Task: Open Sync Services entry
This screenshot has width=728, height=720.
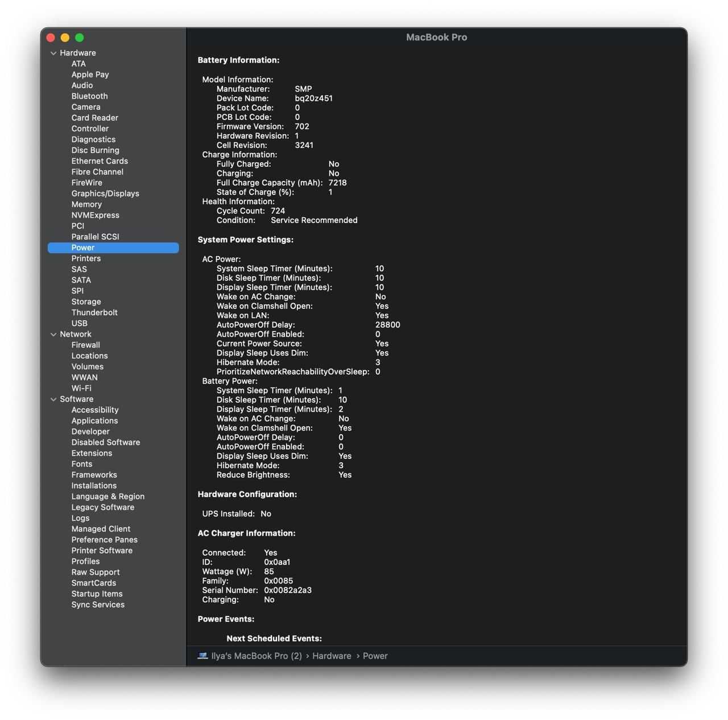Action: pyautogui.click(x=98, y=605)
